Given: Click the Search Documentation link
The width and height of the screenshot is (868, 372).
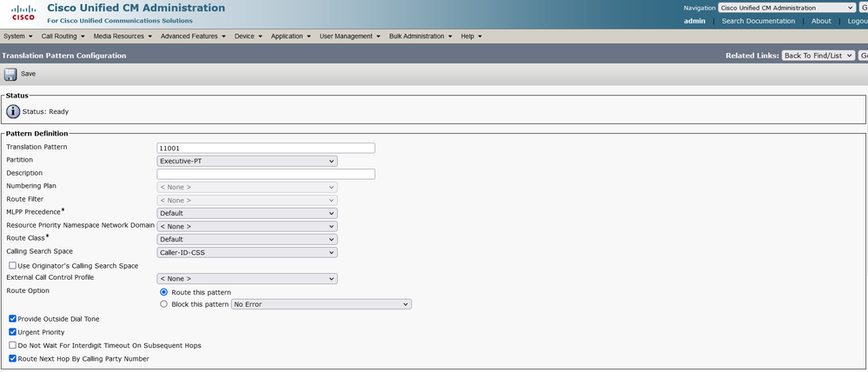Looking at the screenshot, I should click(x=759, y=21).
